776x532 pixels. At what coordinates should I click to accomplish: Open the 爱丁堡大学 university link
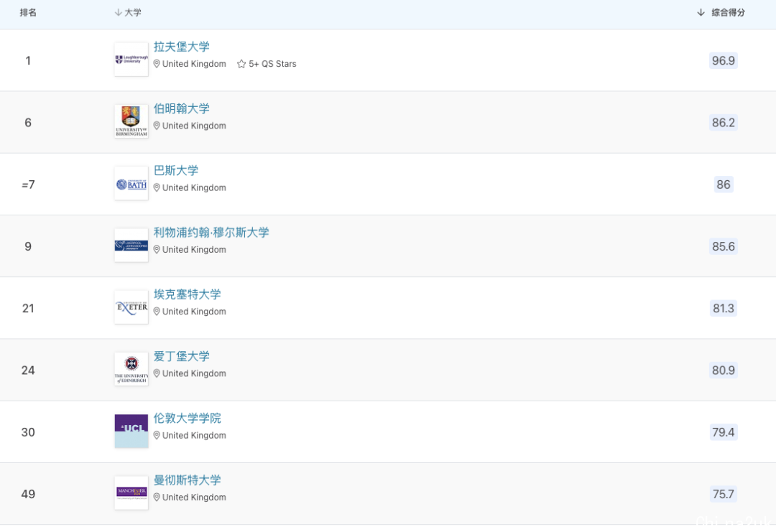click(182, 357)
